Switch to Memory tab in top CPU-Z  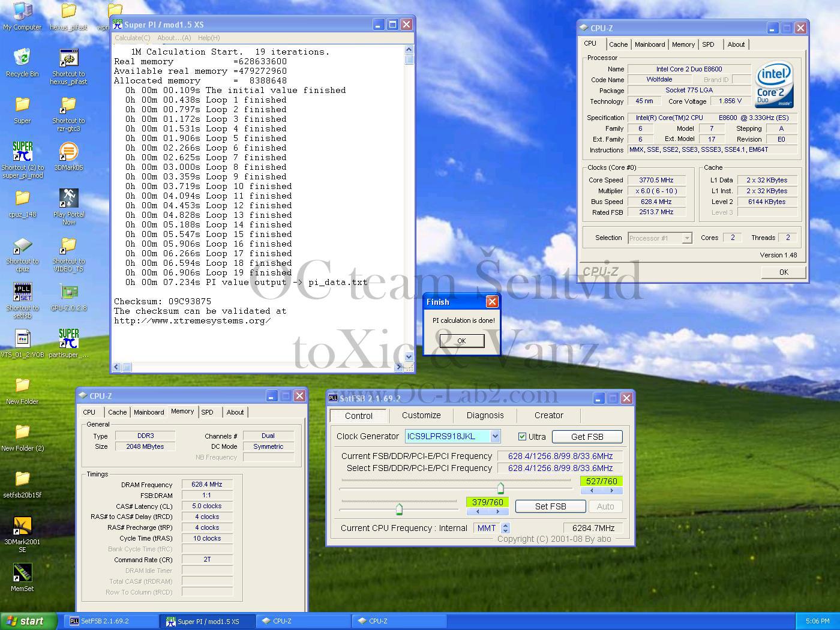click(x=683, y=44)
